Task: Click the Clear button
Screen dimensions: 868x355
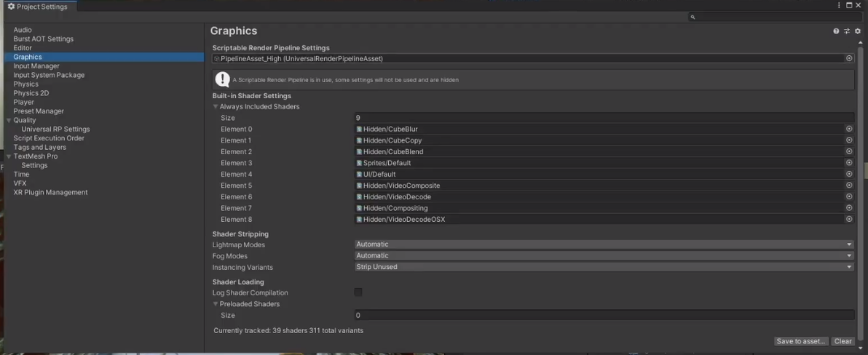Action: [x=843, y=341]
